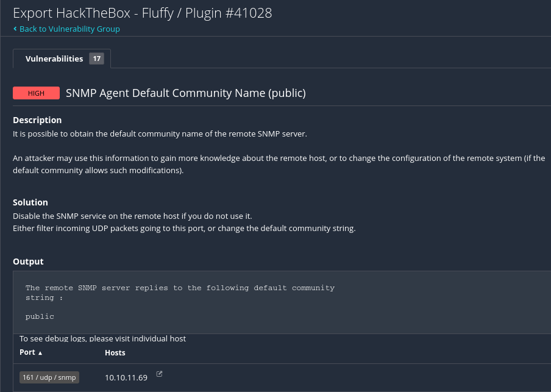Expand the Description section

38,119
